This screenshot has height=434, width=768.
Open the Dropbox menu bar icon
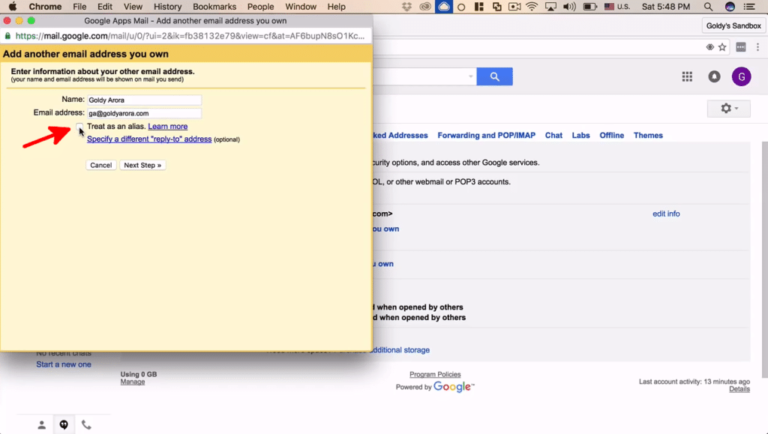(407, 7)
